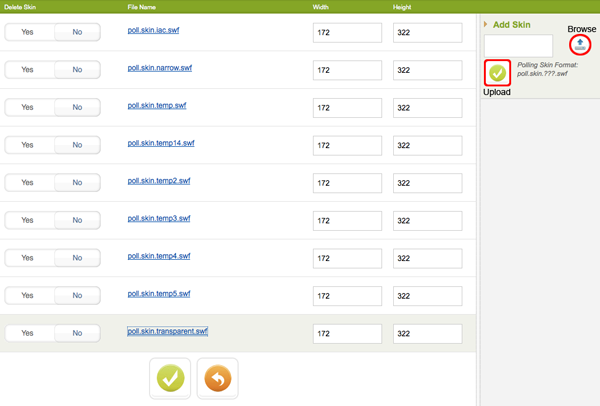Image resolution: width=600 pixels, height=406 pixels.
Task: Click the Height field for poll.skin.temp2.swf
Action: pos(427,183)
